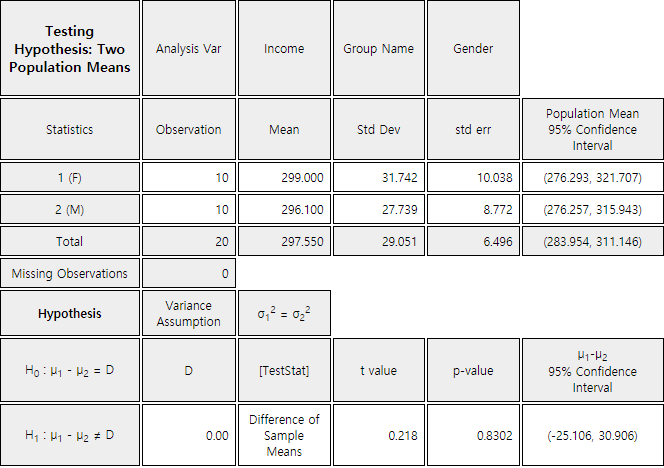
Task: Select the Missing Observations label cell
Action: click(70, 274)
